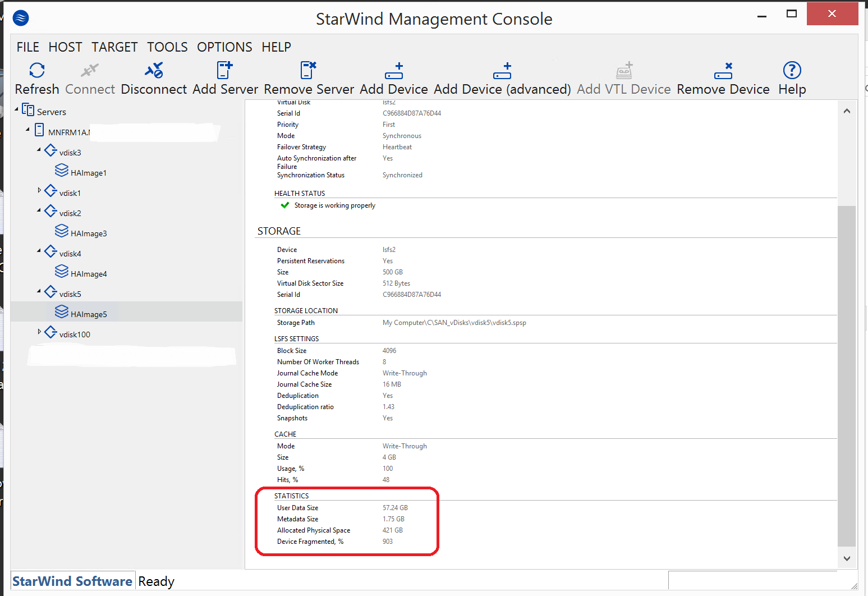Select the HAImage4 device icon

pos(62,271)
